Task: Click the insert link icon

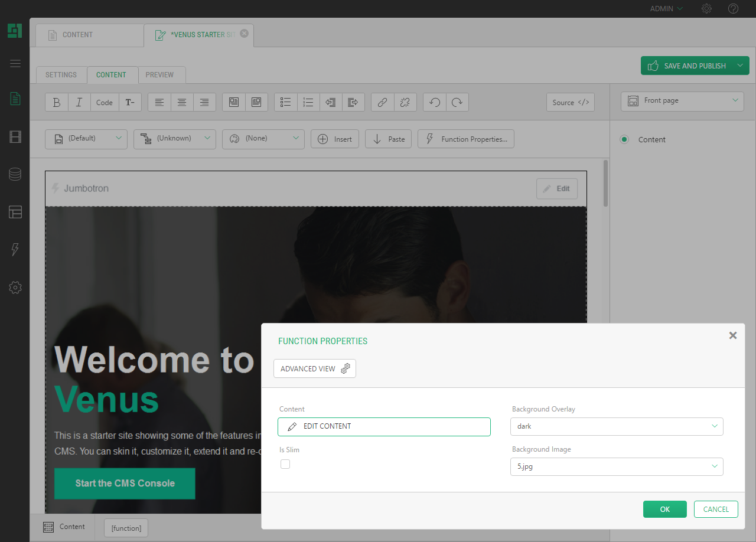Action: point(382,102)
